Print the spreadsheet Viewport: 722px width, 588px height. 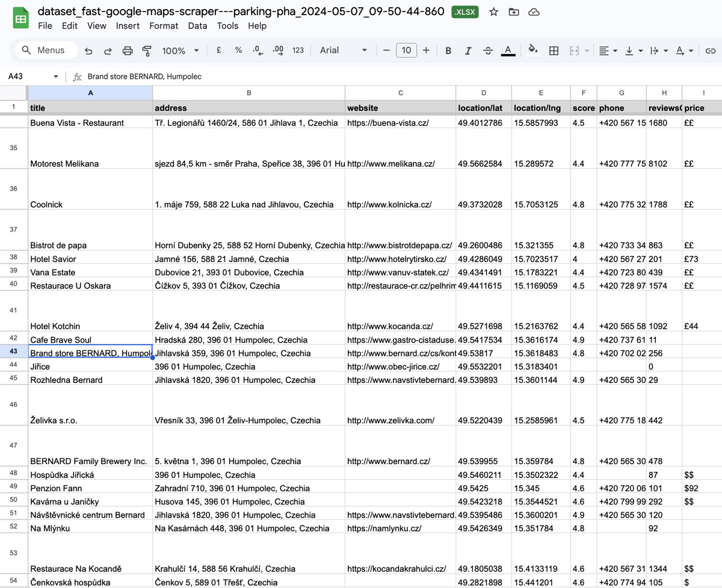[x=127, y=51]
